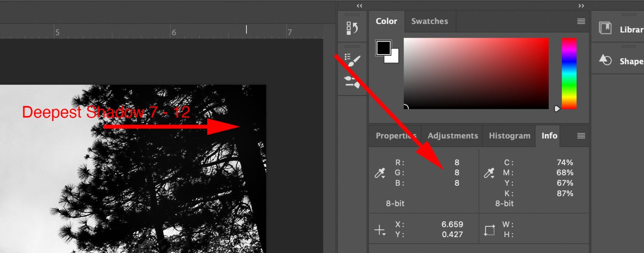Open the Brush Settings panel icon
The height and width of the screenshot is (253, 644).
click(x=352, y=60)
